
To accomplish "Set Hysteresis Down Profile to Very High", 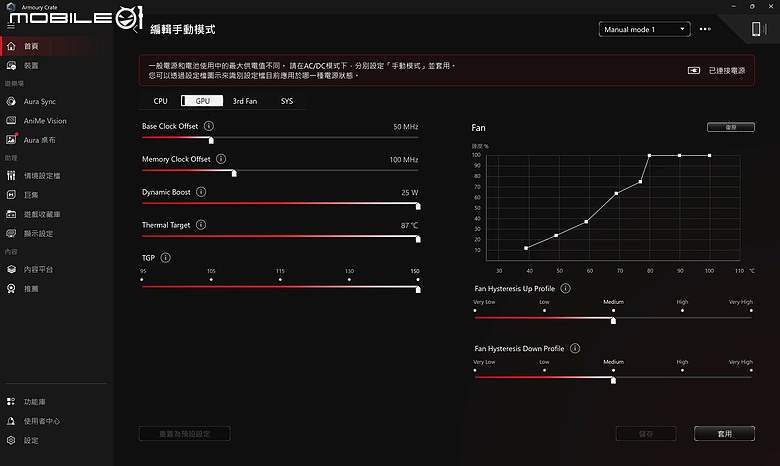I will click(751, 370).
